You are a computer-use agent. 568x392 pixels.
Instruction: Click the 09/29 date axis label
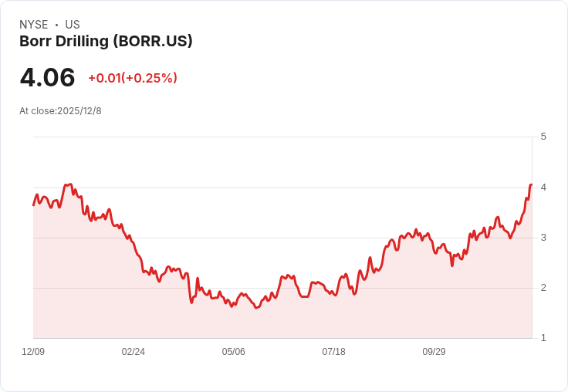[x=434, y=352]
